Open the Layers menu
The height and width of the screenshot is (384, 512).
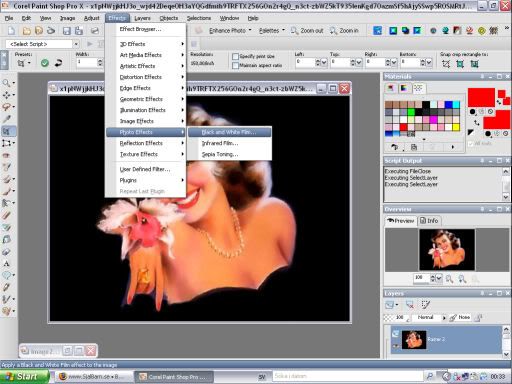tap(142, 18)
